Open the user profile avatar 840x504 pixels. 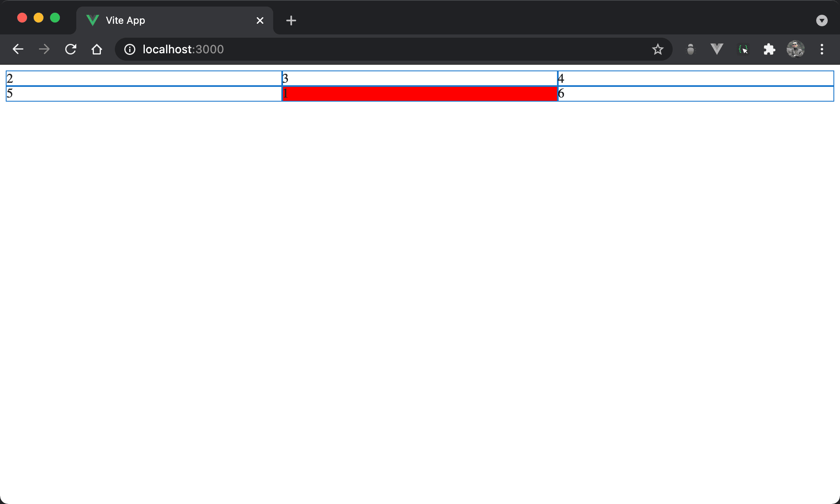click(x=795, y=49)
